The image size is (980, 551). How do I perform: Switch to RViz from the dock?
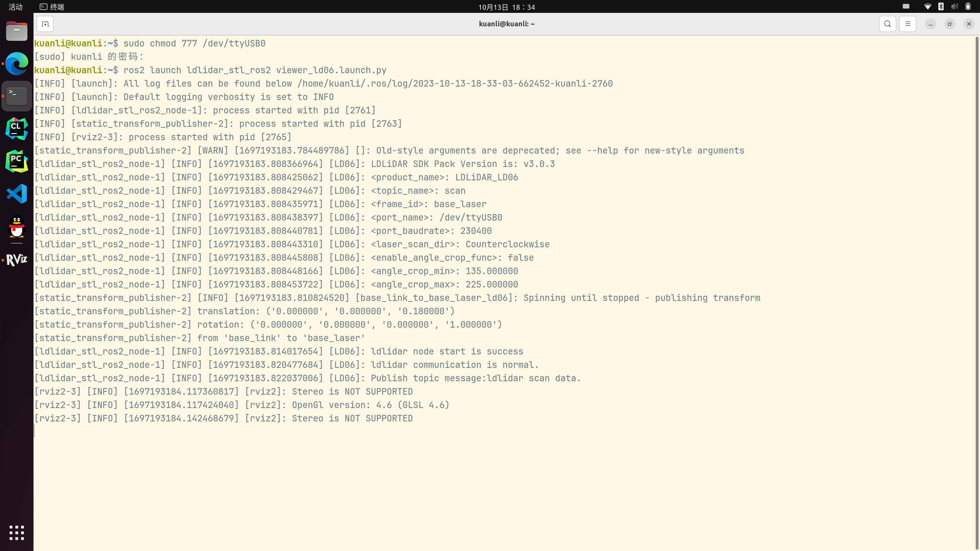[x=17, y=260]
